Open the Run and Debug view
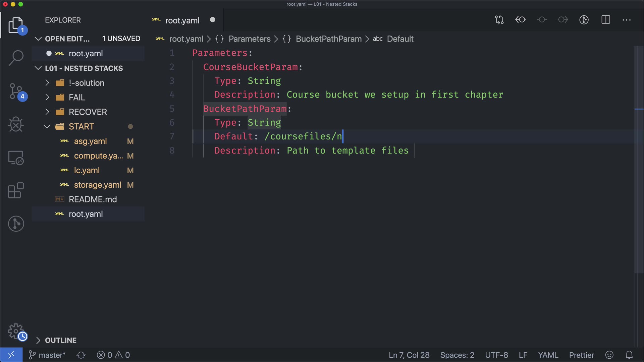 (16, 124)
